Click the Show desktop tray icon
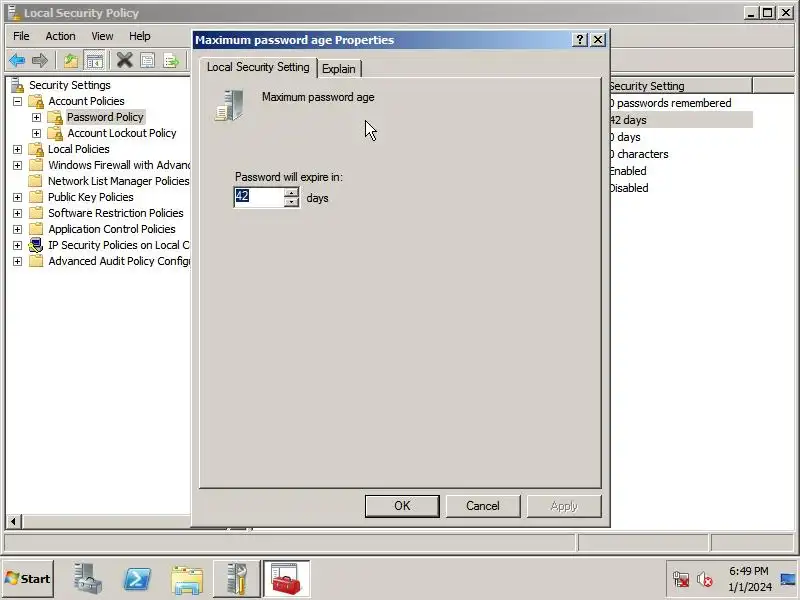The width and height of the screenshot is (800, 600). point(788,579)
